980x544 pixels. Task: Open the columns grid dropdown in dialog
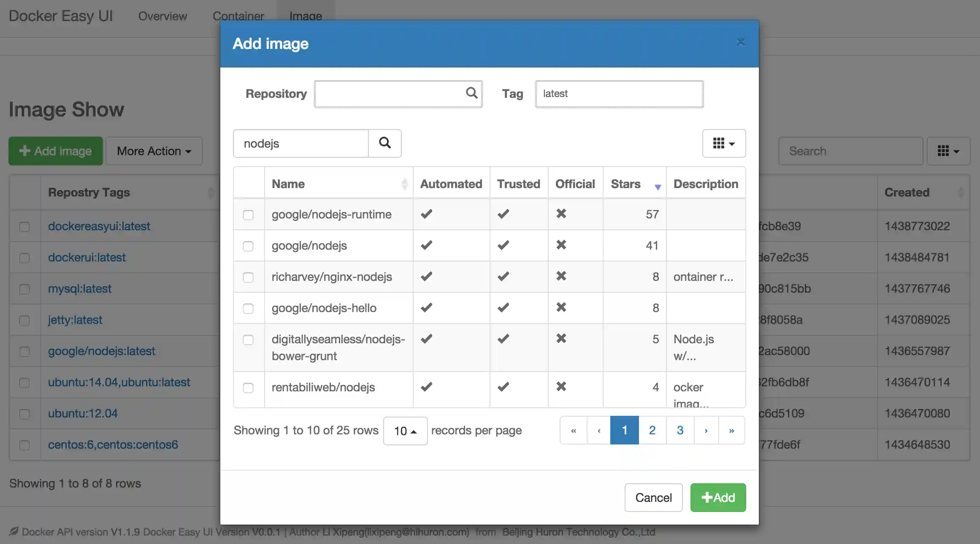pyautogui.click(x=724, y=143)
